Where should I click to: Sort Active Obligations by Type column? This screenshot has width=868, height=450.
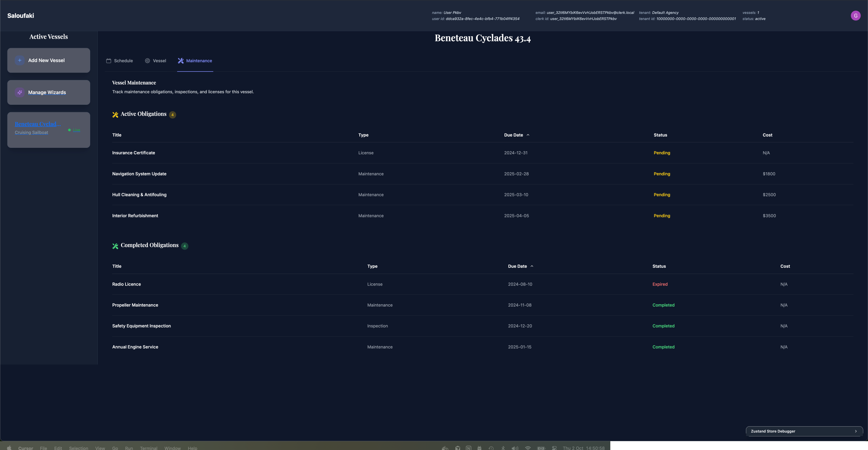[363, 135]
